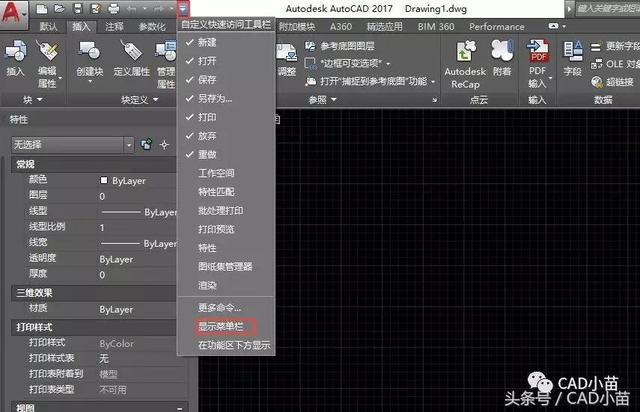Click the Save As quick access icon

(x=96, y=9)
